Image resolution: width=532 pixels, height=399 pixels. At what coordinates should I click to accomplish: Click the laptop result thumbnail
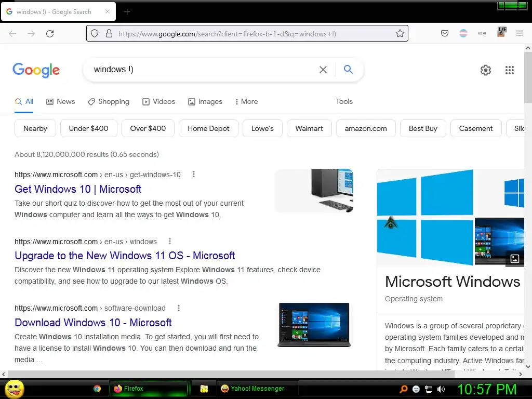coord(314,325)
